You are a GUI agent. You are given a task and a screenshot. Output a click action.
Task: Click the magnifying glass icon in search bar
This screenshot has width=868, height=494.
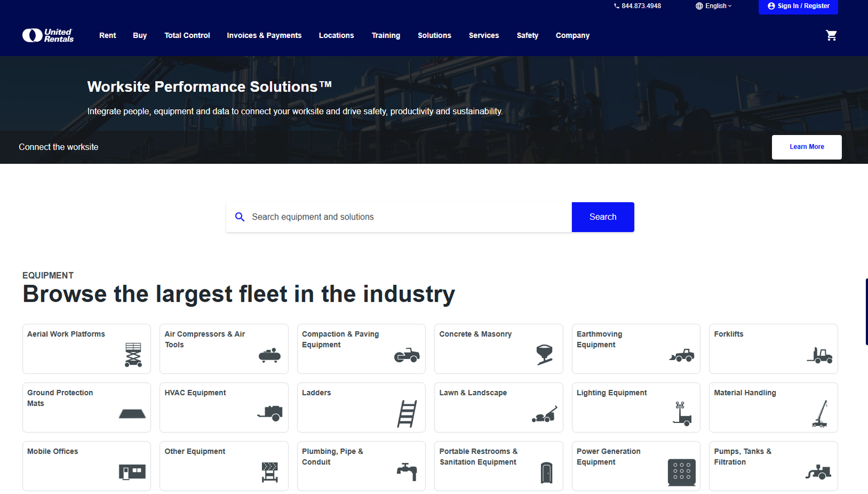pos(240,217)
